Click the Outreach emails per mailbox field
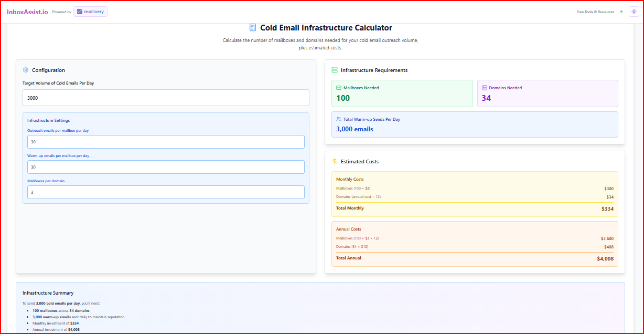The width and height of the screenshot is (644, 334). (x=166, y=142)
